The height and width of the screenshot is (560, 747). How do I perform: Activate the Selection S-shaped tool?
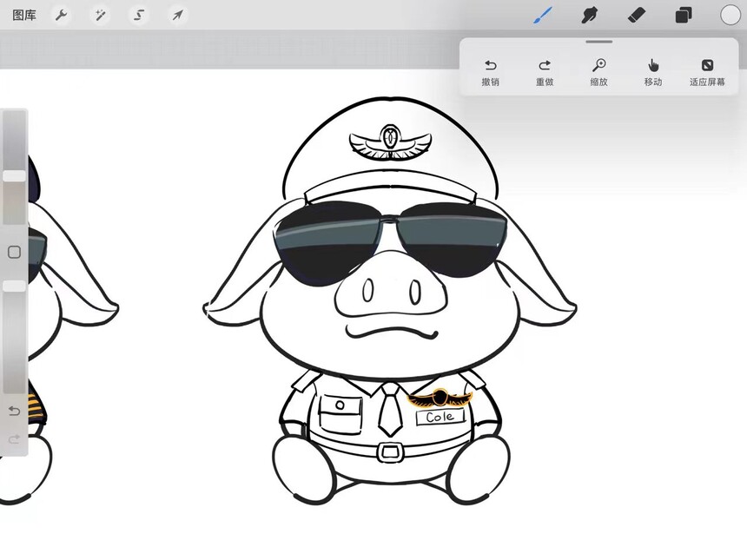pyautogui.click(x=139, y=16)
